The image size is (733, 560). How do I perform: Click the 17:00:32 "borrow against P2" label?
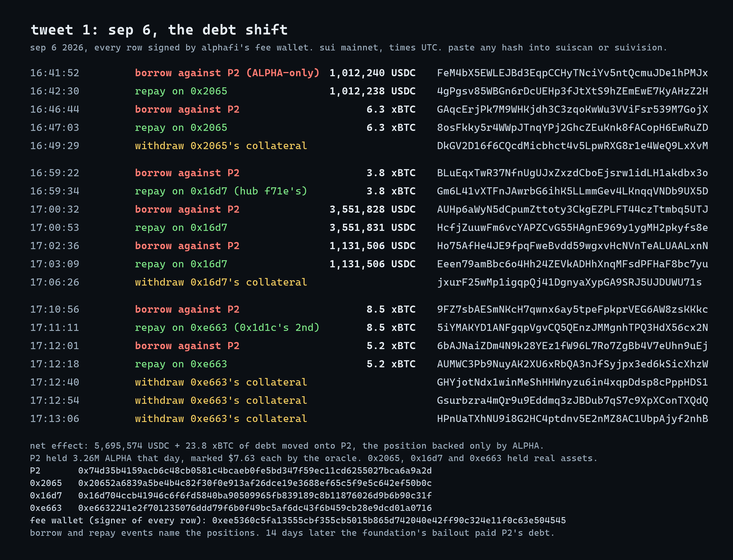click(187, 209)
